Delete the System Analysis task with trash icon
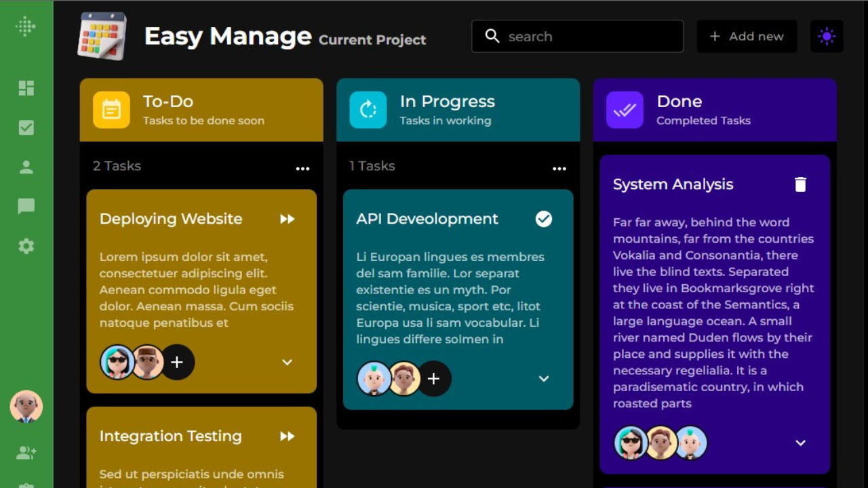Image resolution: width=868 pixels, height=488 pixels. point(800,184)
